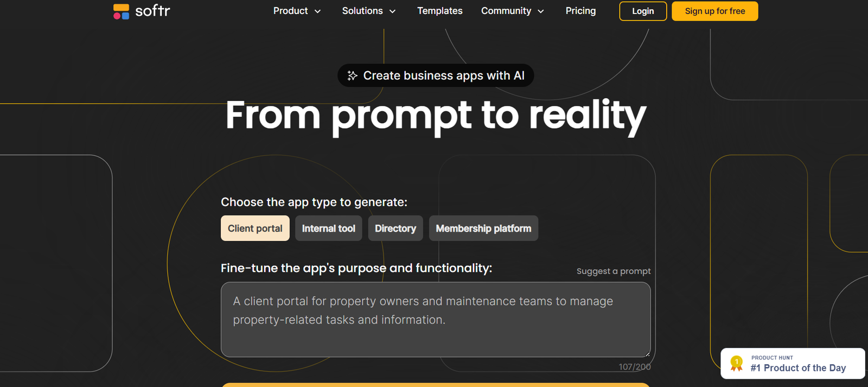Click the yellow generate button below the prompt
Screen dimensions: 868x387
click(x=435, y=385)
